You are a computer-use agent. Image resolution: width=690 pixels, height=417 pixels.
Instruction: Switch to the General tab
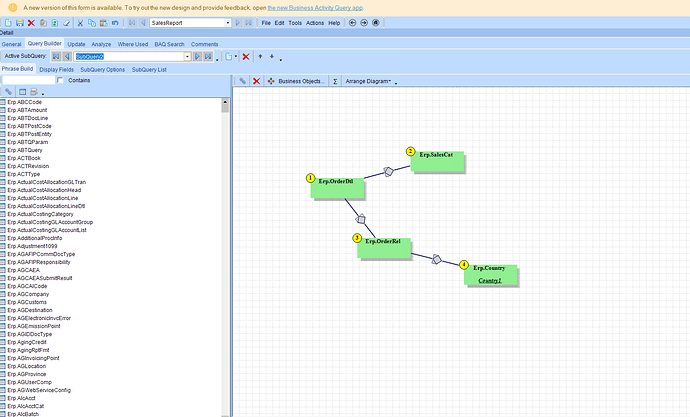pyautogui.click(x=11, y=44)
